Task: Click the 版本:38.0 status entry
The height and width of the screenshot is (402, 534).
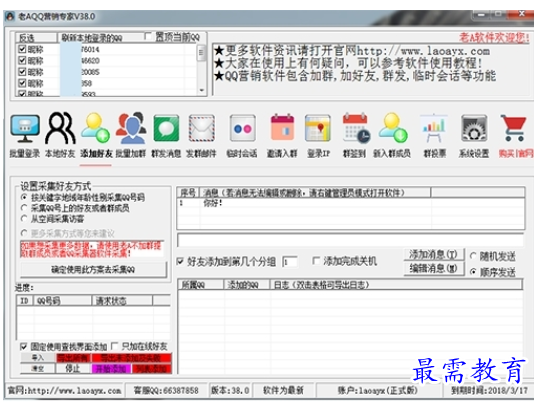Action: pos(230,390)
